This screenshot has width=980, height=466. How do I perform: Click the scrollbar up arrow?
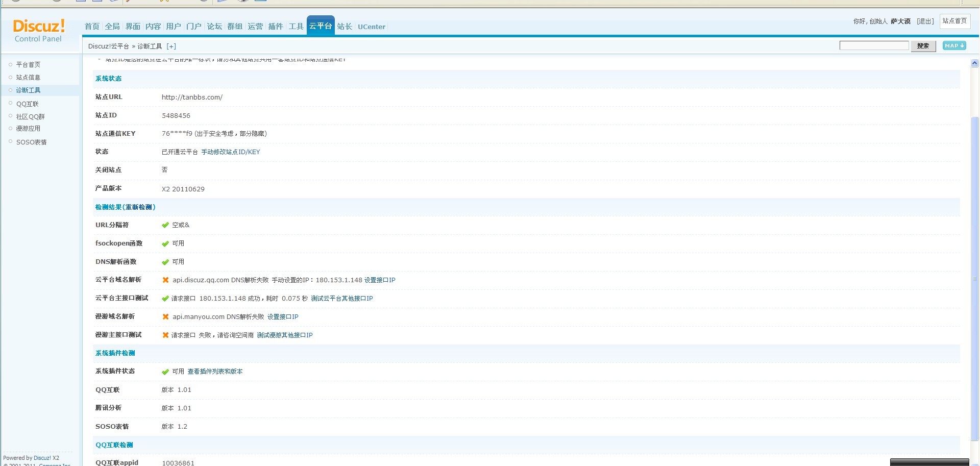pyautogui.click(x=974, y=63)
